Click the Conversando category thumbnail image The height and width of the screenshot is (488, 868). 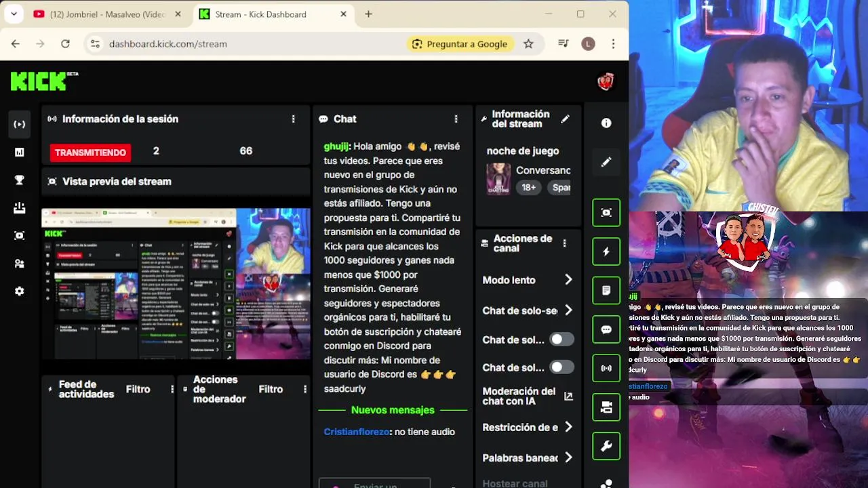click(498, 179)
